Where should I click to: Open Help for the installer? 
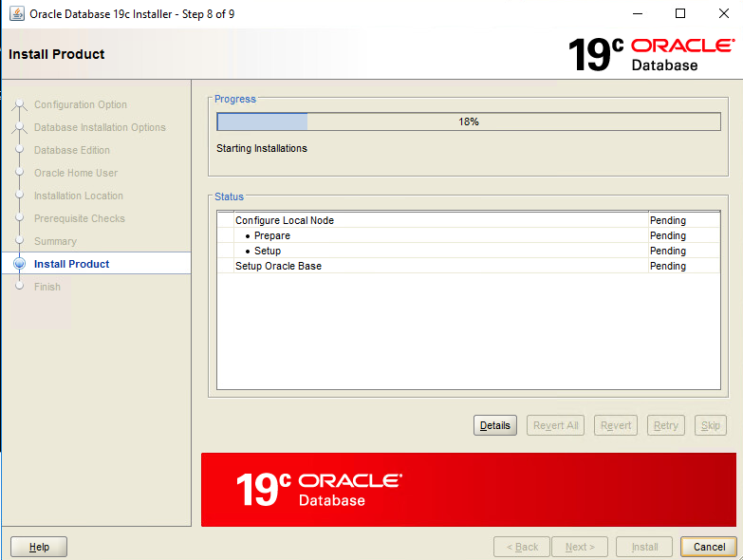[39, 547]
